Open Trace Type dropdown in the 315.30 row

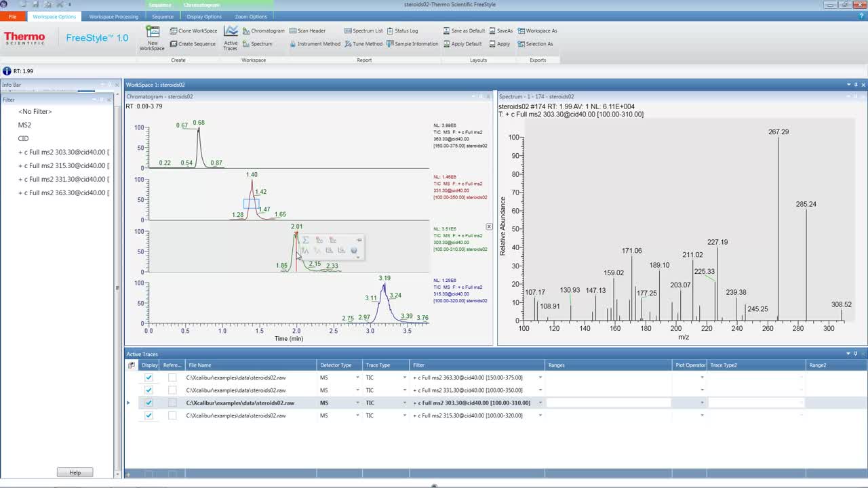(x=405, y=415)
